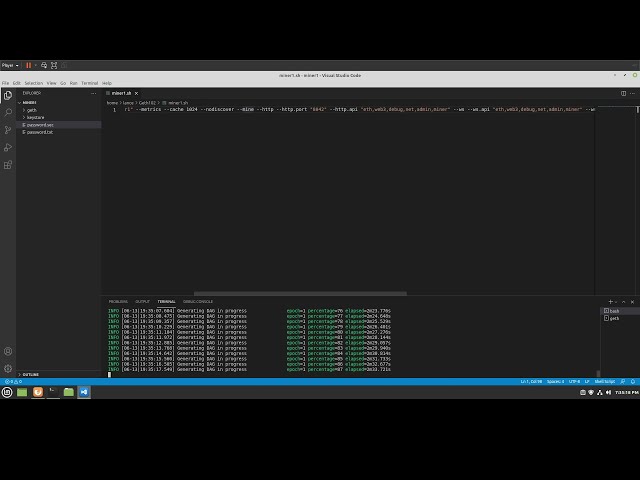Close the miner1.sh editor tab
Viewport: 640px width, 480px height.
(136, 93)
